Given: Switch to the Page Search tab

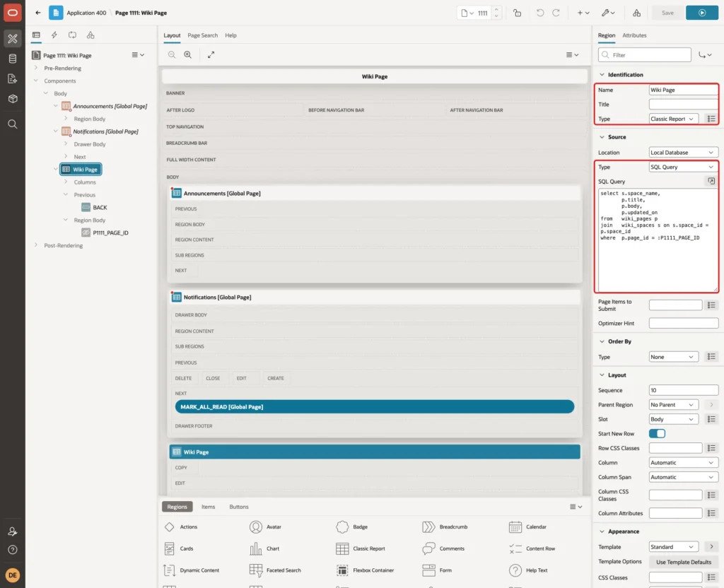Looking at the screenshot, I should (x=203, y=35).
